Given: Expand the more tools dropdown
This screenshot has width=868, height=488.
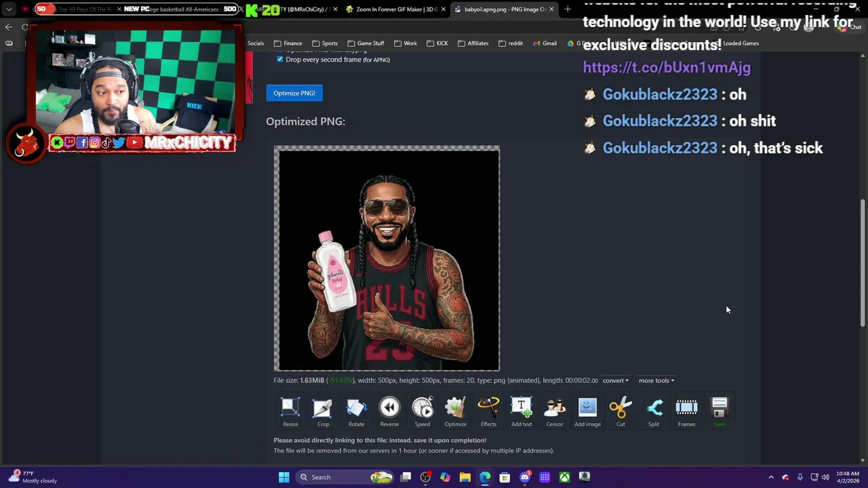Looking at the screenshot, I should (656, 381).
